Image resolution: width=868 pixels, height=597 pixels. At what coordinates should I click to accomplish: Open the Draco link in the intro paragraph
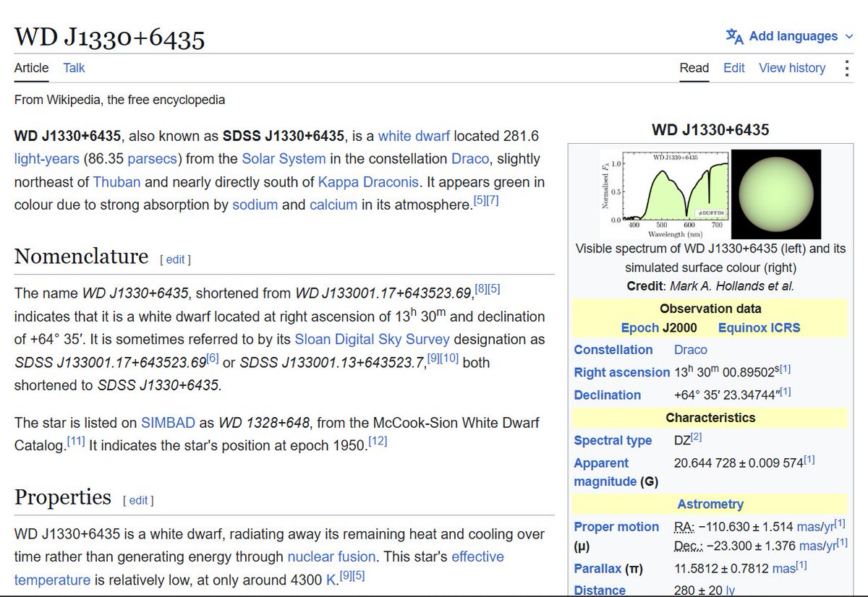(x=470, y=158)
